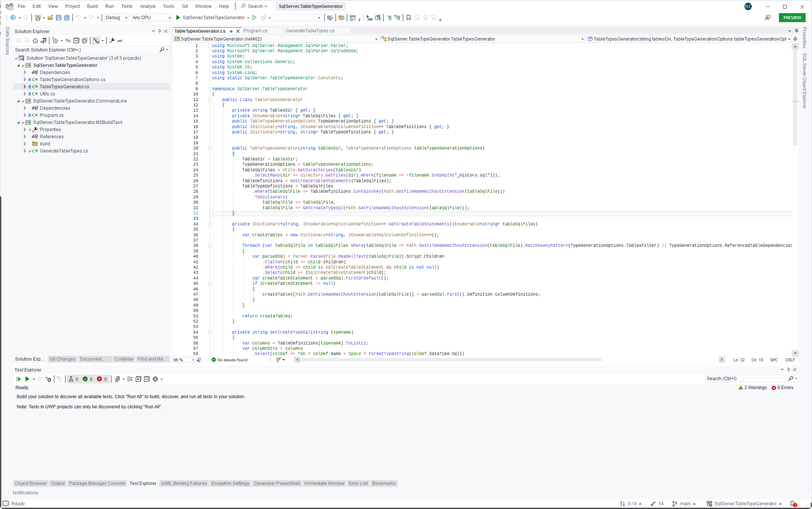812x509 pixels.
Task: Click the PREVIEW button
Action: (x=792, y=18)
